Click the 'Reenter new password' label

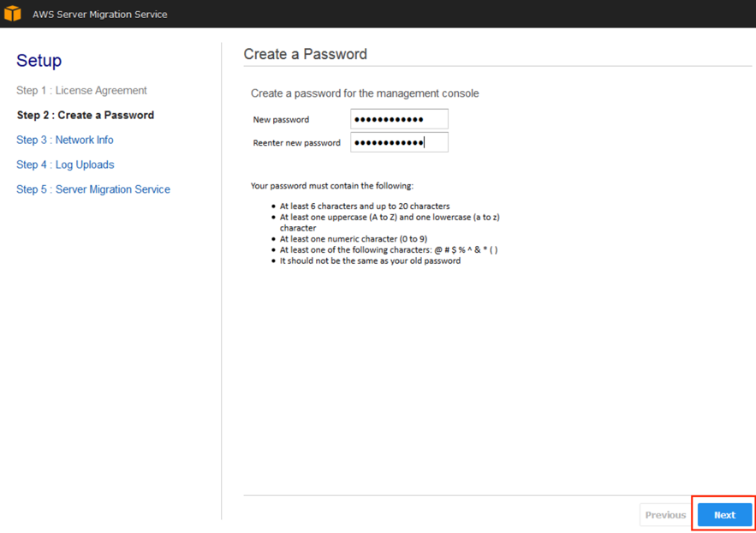pyautogui.click(x=296, y=143)
